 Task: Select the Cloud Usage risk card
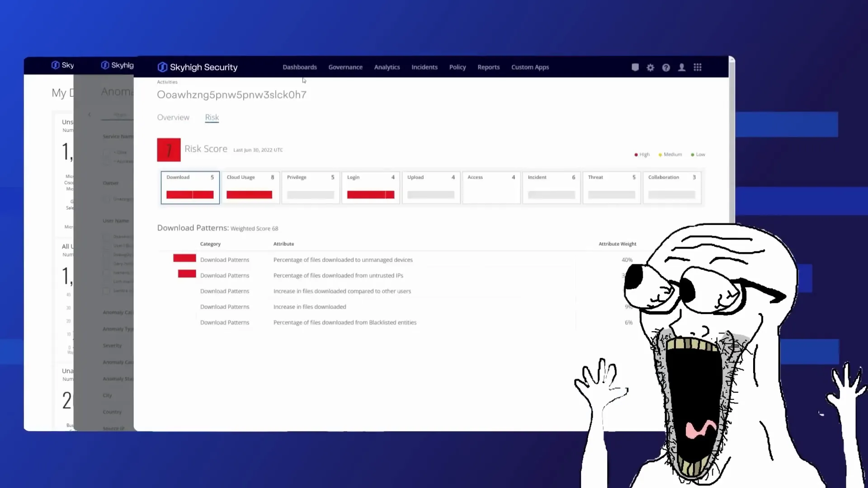250,188
